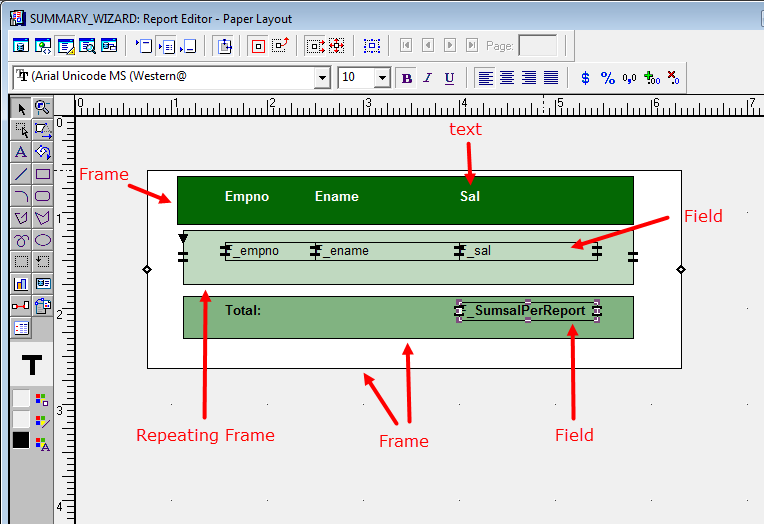Pick the Line drawing tool
The image size is (764, 524).
(x=21, y=174)
